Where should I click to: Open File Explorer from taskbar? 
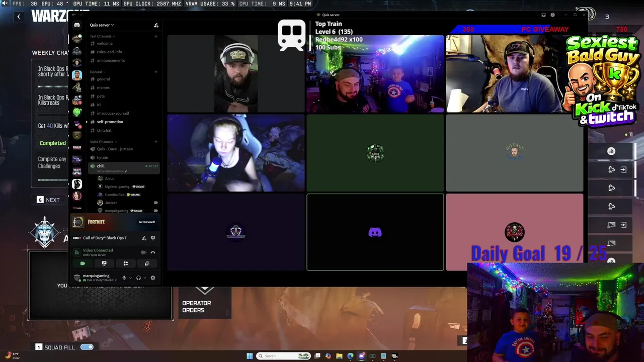tap(339, 356)
